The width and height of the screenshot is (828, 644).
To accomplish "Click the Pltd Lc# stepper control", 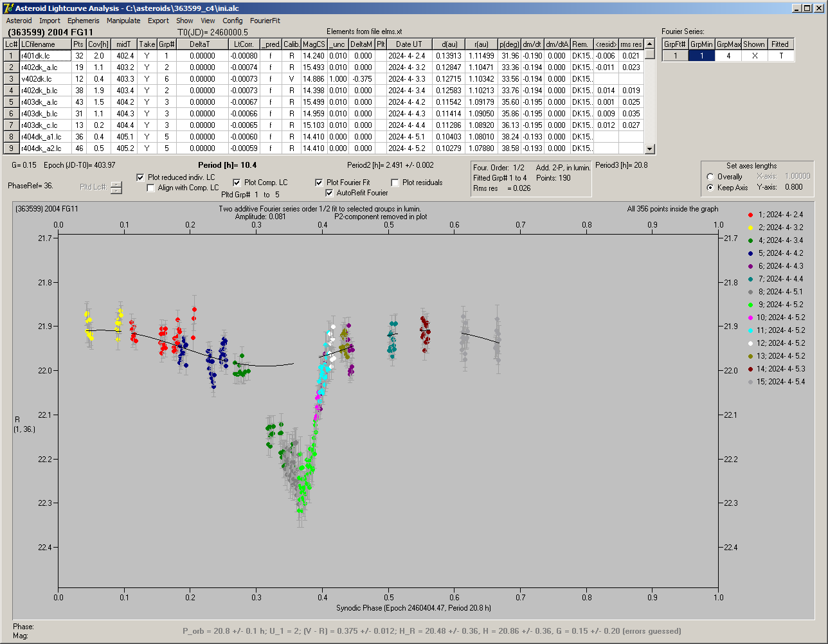I will click(x=116, y=188).
